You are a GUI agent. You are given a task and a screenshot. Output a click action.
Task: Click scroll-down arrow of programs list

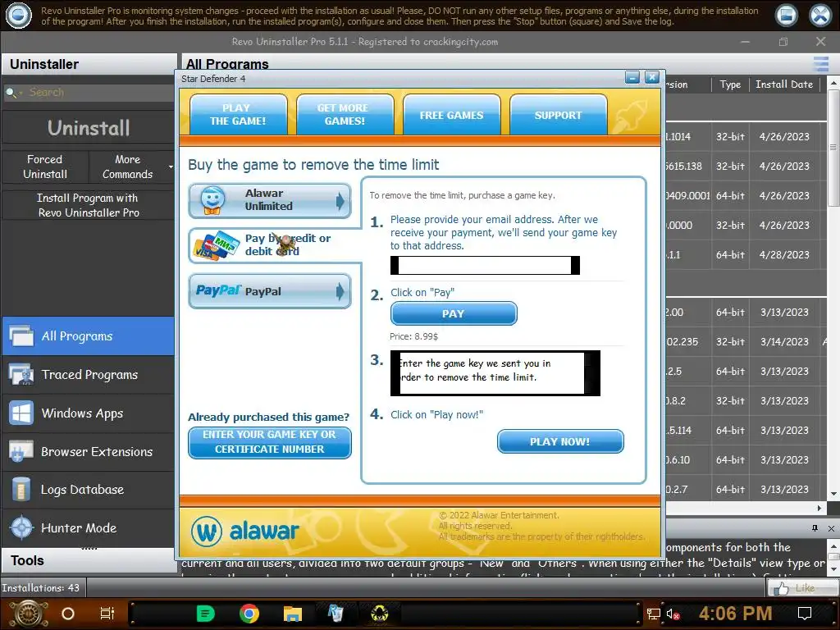[833, 494]
